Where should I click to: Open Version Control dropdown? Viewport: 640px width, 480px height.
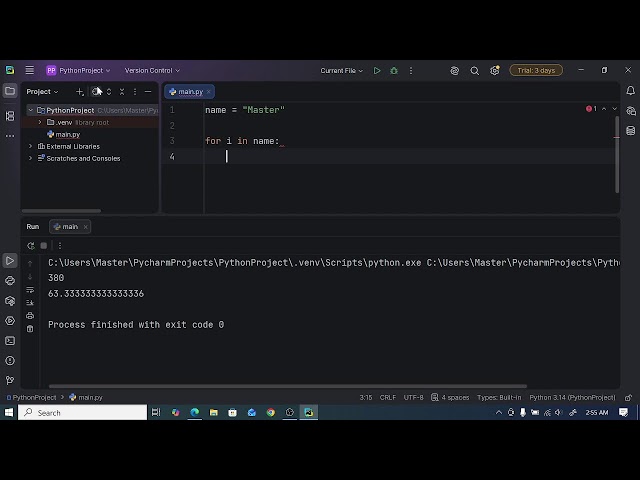[x=152, y=71]
